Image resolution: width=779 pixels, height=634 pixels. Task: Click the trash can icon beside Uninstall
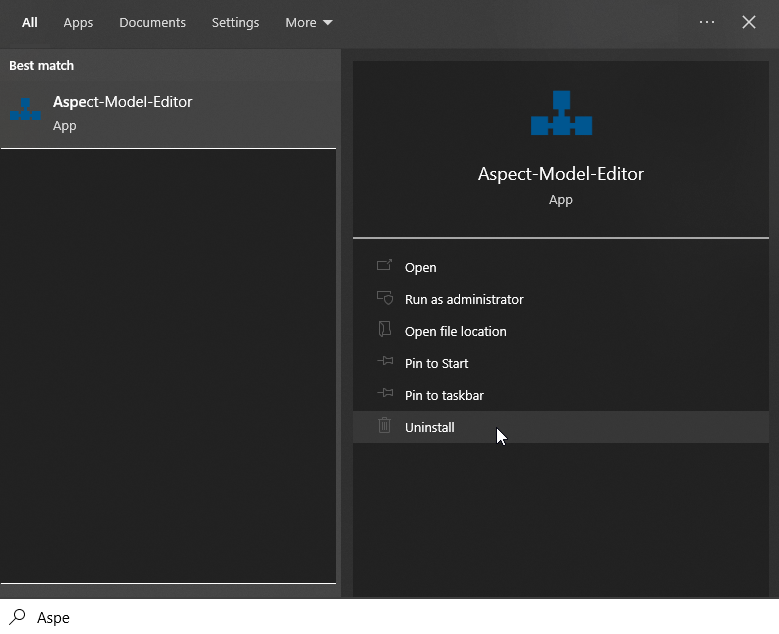click(384, 426)
